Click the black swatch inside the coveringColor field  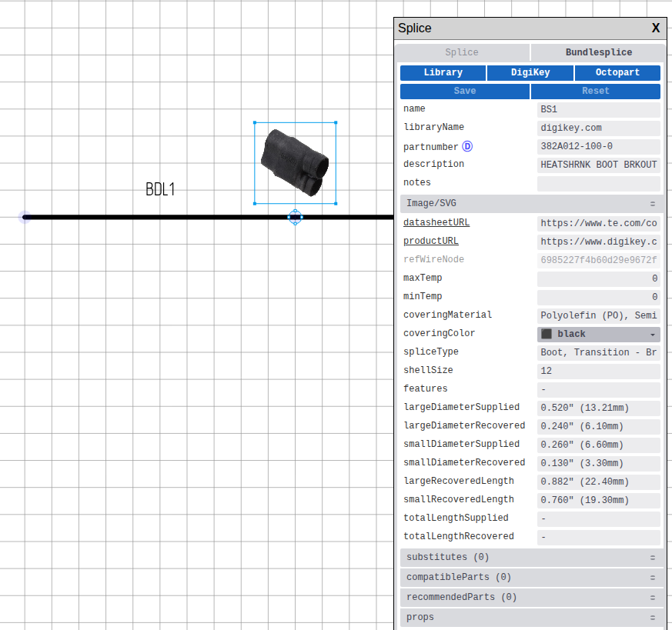click(547, 334)
